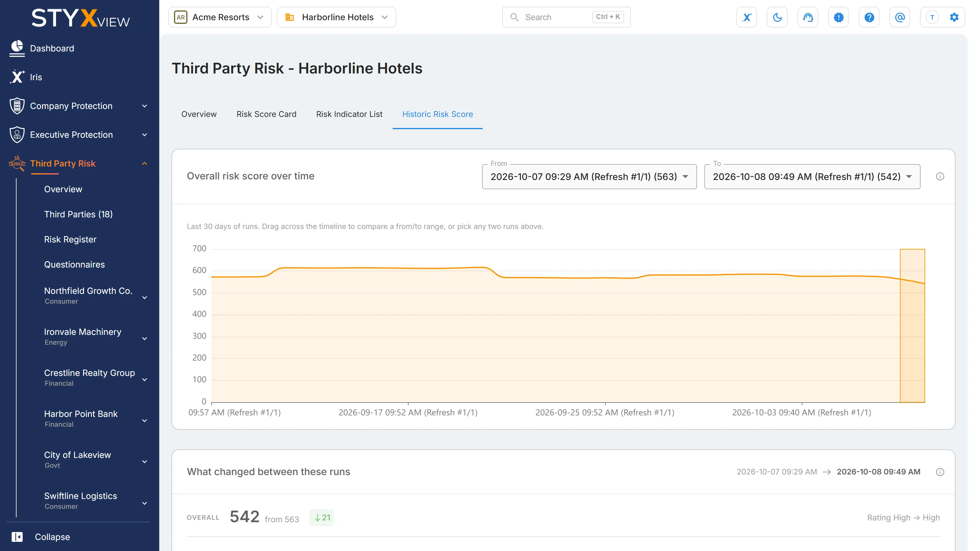Open the To run dropdown
Screen dimensions: 980x551
pyautogui.click(x=812, y=176)
